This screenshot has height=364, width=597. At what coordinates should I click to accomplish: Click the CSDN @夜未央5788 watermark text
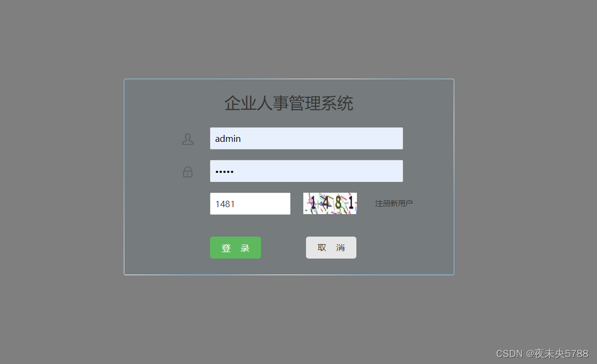(542, 354)
